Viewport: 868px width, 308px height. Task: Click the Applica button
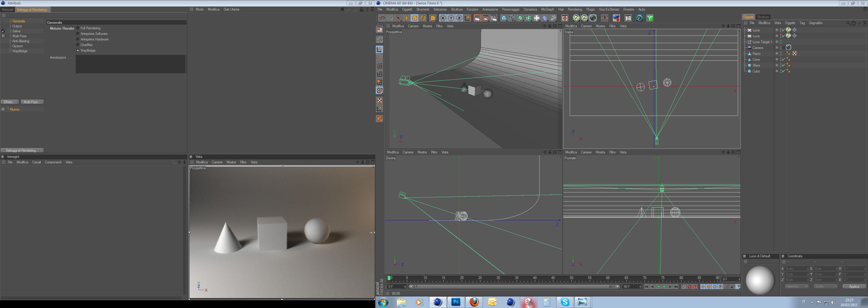tap(854, 286)
